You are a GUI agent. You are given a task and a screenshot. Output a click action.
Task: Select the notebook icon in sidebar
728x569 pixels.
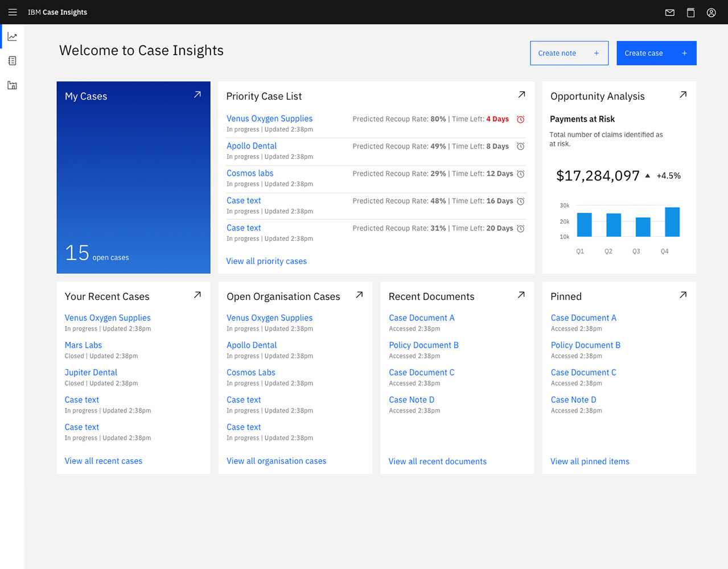pyautogui.click(x=13, y=61)
